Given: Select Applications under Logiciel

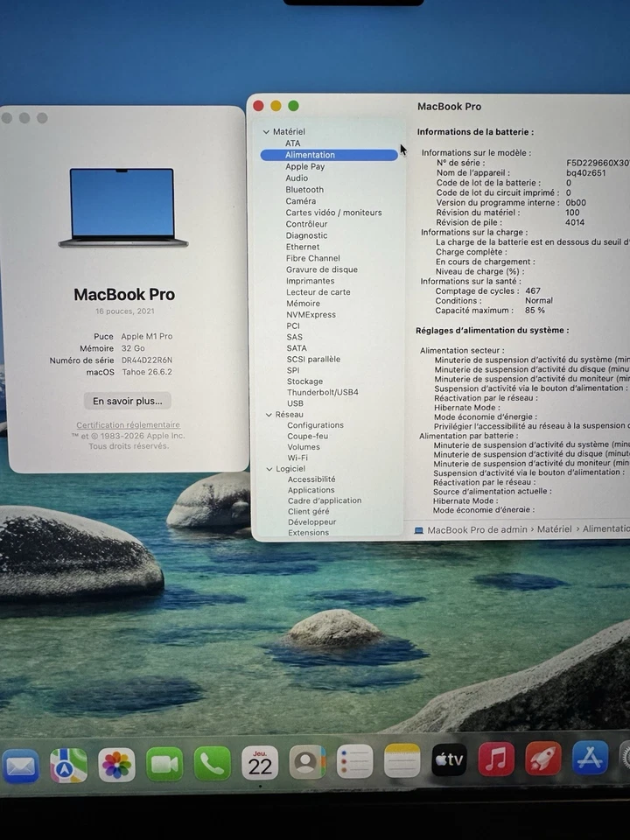Looking at the screenshot, I should coord(311,490).
